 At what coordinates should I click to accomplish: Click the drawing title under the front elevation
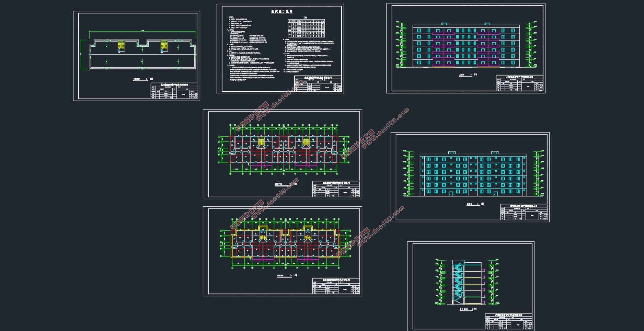468,75
